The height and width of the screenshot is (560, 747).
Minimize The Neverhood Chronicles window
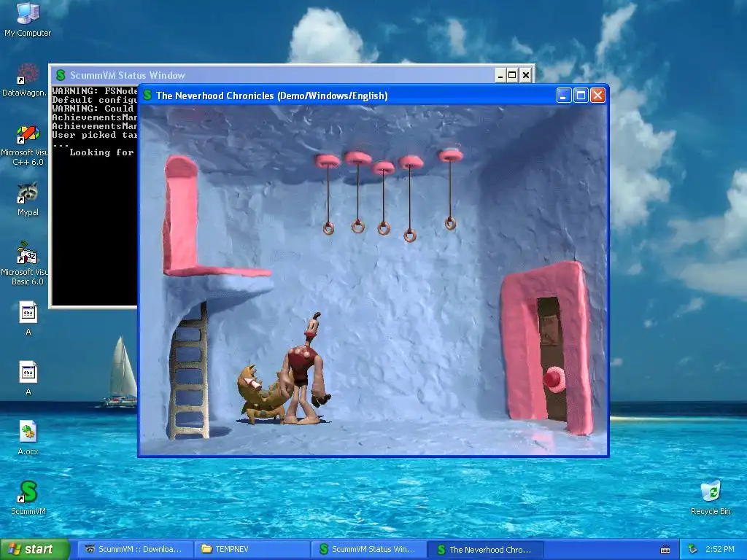tap(564, 96)
